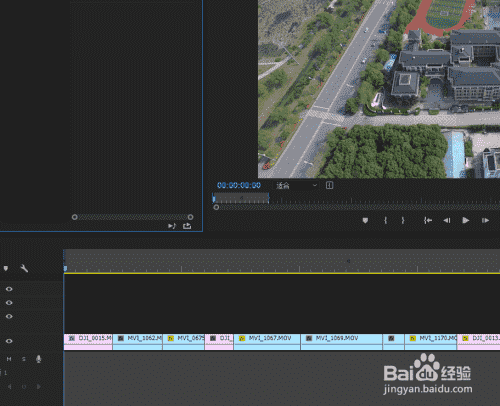Select the DJI_0015 clip in the timeline

coord(88,342)
